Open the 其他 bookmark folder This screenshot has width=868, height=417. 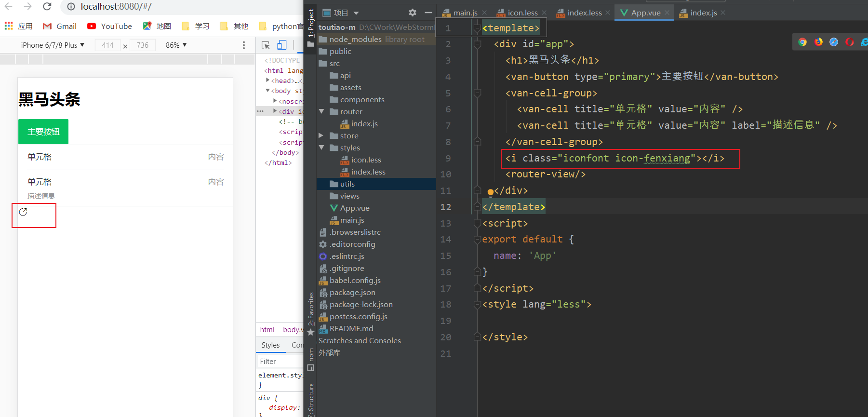pos(234,26)
